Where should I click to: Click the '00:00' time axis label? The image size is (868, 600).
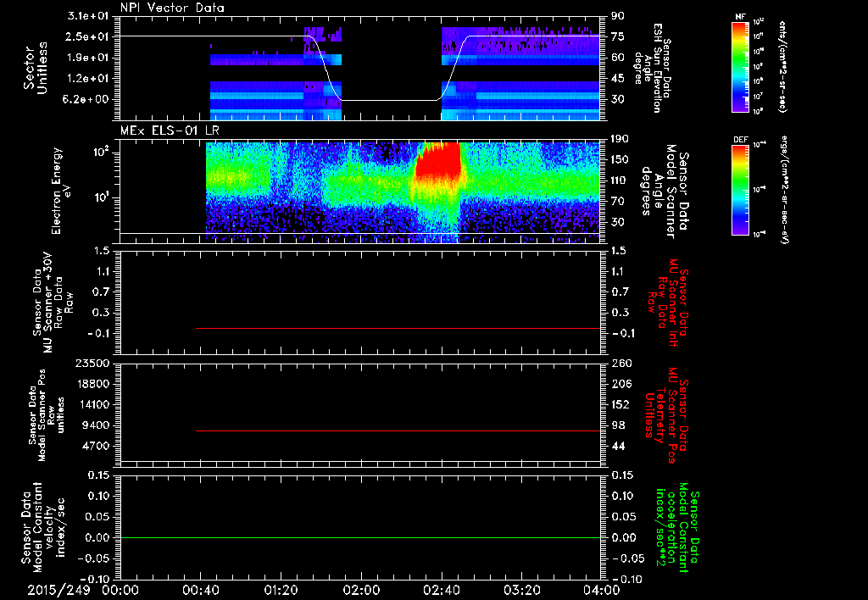[120, 590]
